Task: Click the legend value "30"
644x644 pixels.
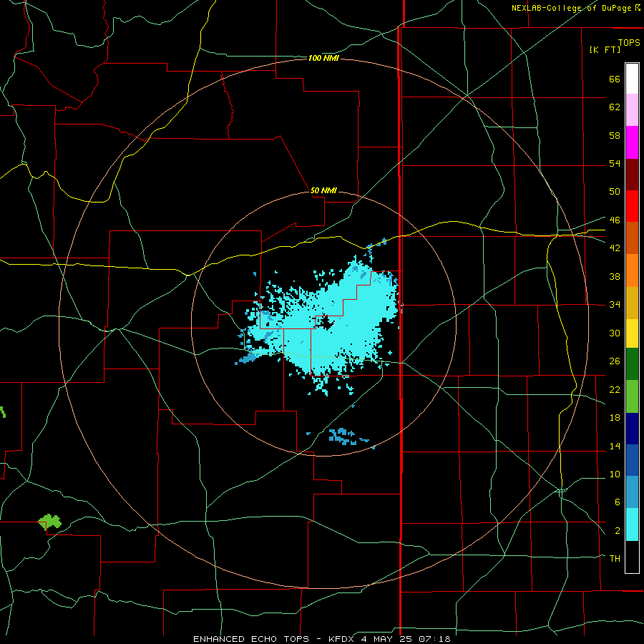Action: (x=615, y=333)
